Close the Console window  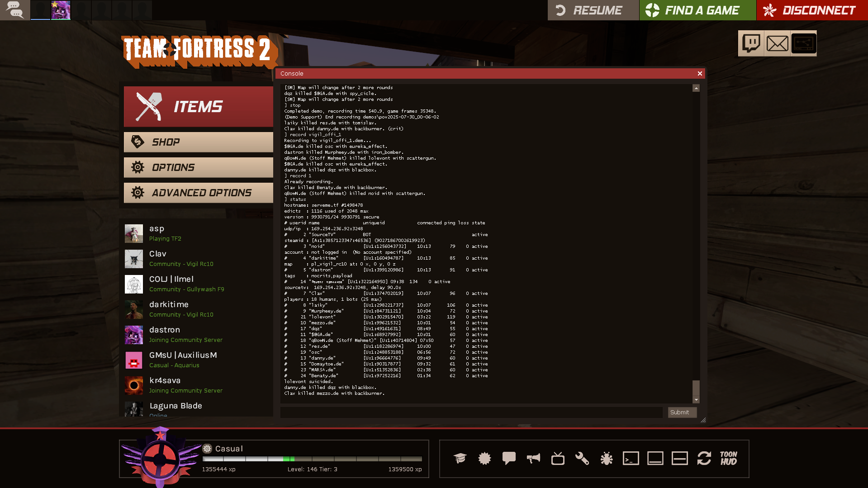700,73
